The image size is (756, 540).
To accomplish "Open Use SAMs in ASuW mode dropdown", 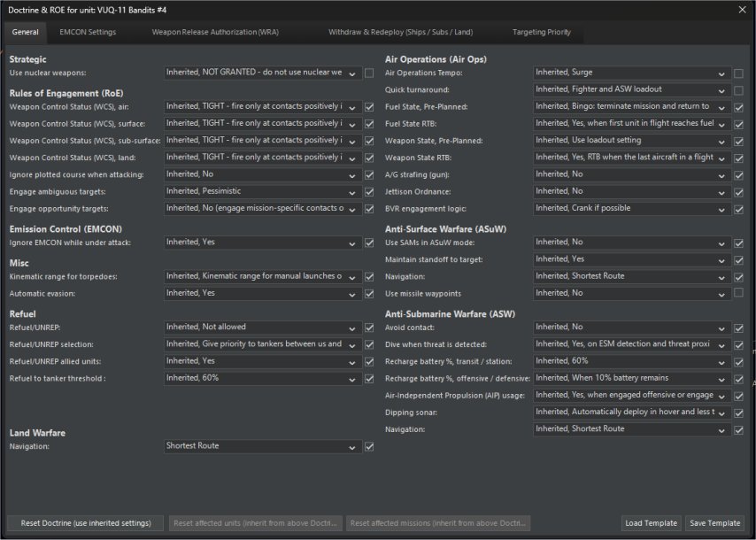I will (632, 243).
